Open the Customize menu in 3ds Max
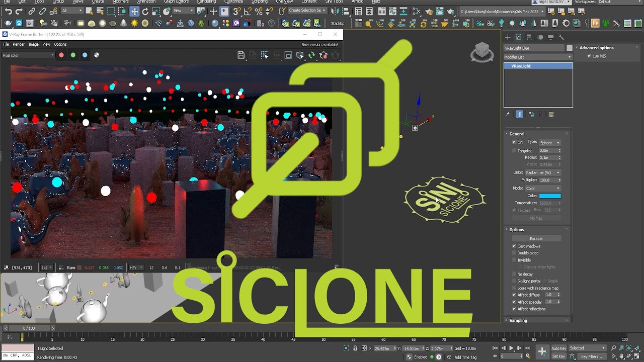Viewport: 644px width, 362px height. 235,2
